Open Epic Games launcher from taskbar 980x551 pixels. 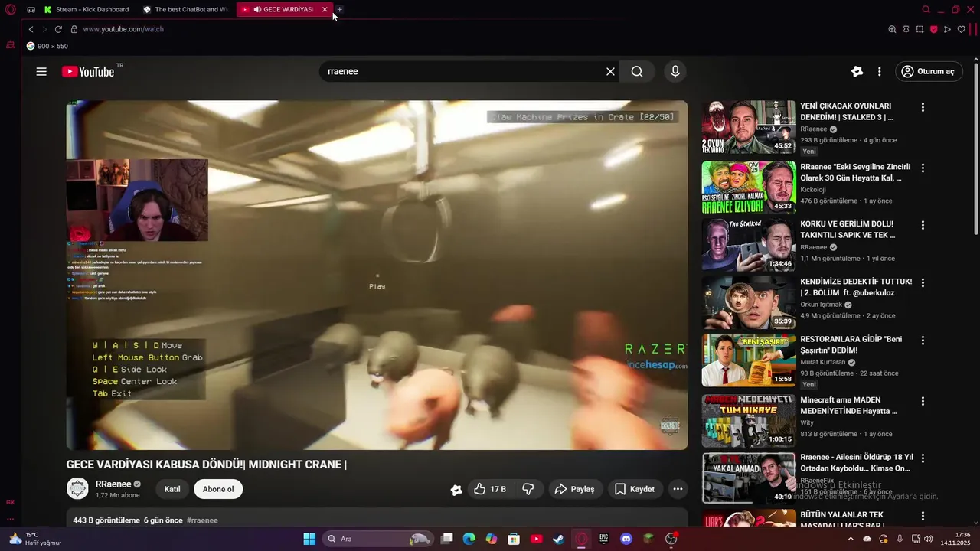604,539
